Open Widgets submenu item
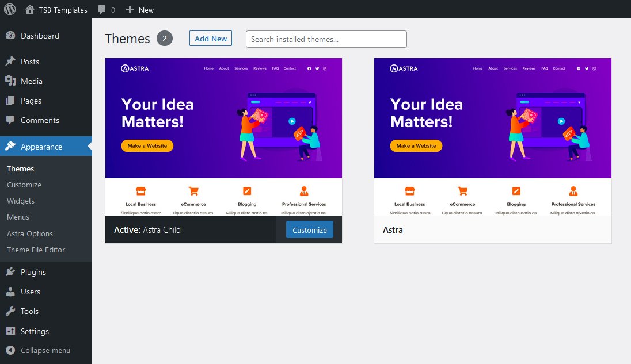The width and height of the screenshot is (631, 364). coord(21,201)
